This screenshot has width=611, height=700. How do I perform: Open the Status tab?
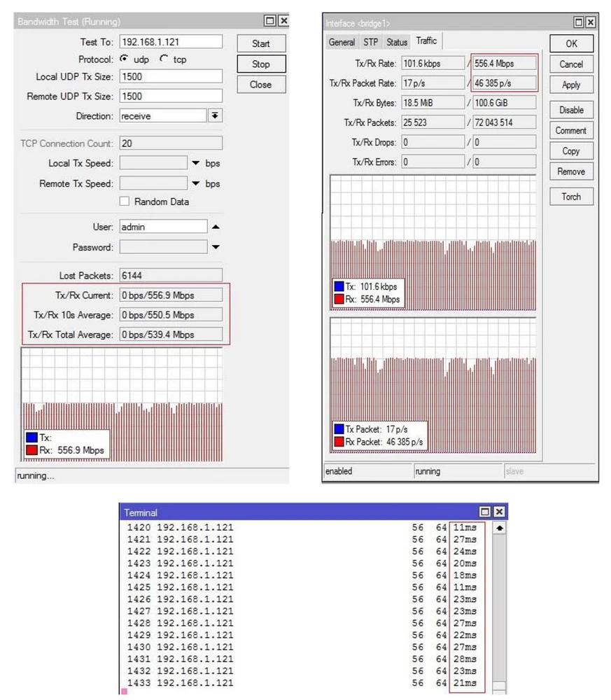point(396,42)
